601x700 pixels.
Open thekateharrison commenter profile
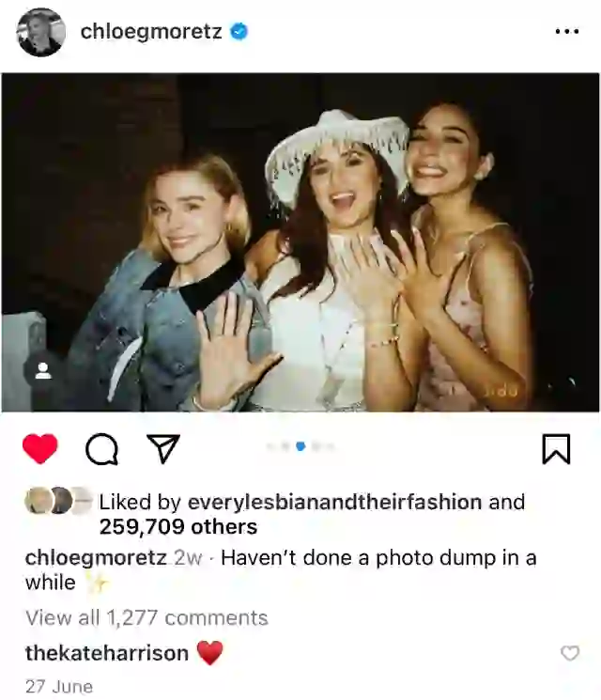107,653
